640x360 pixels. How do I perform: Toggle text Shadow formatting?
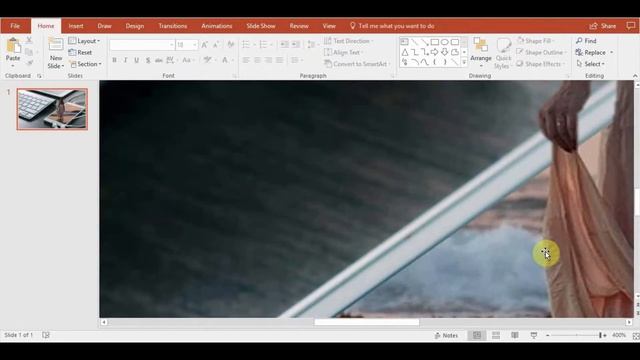[148, 60]
